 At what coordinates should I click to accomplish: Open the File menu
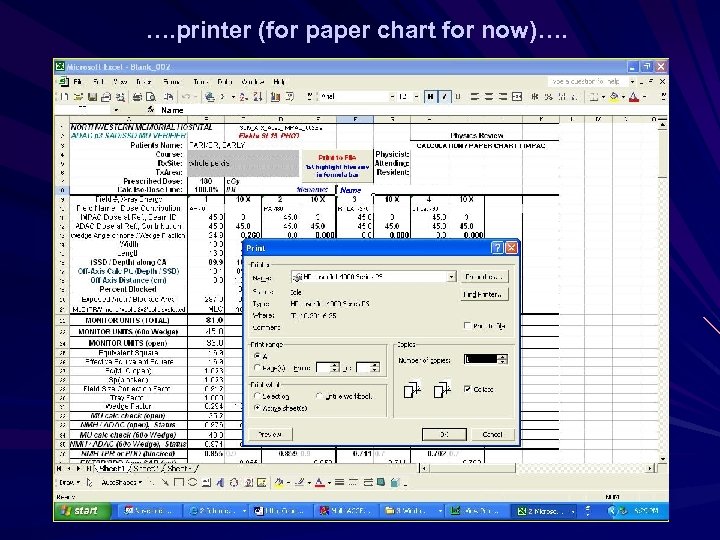point(77,82)
